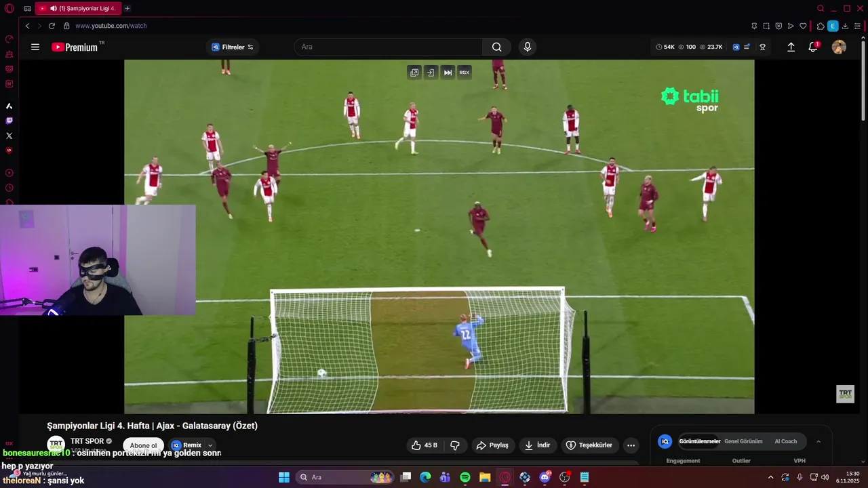
Task: Like the video (45 B)
Action: coord(425,445)
